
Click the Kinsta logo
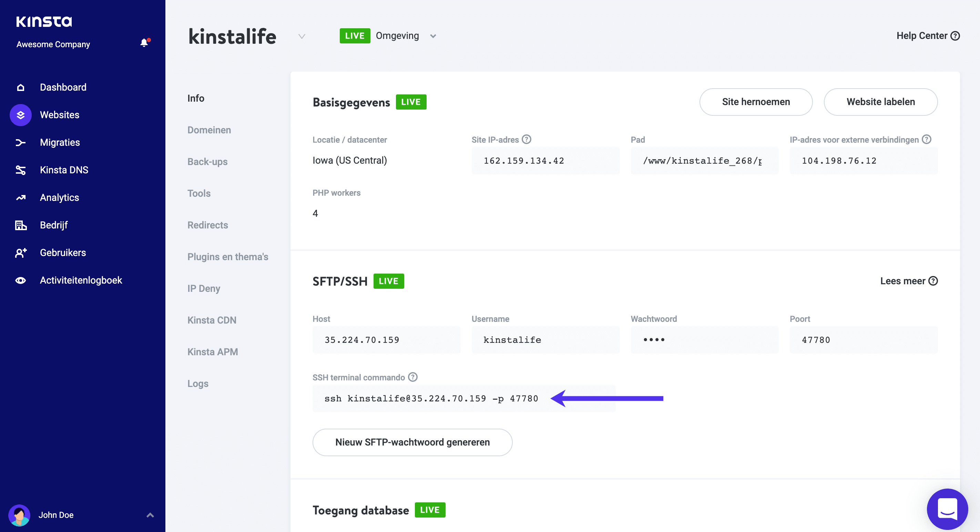pyautogui.click(x=44, y=21)
